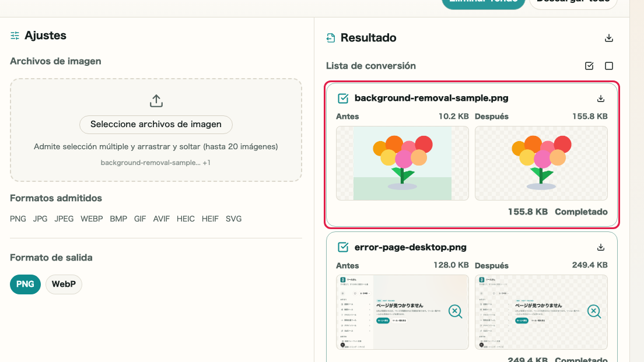Click the WEBP format label
The width and height of the screenshot is (644, 362).
92,219
